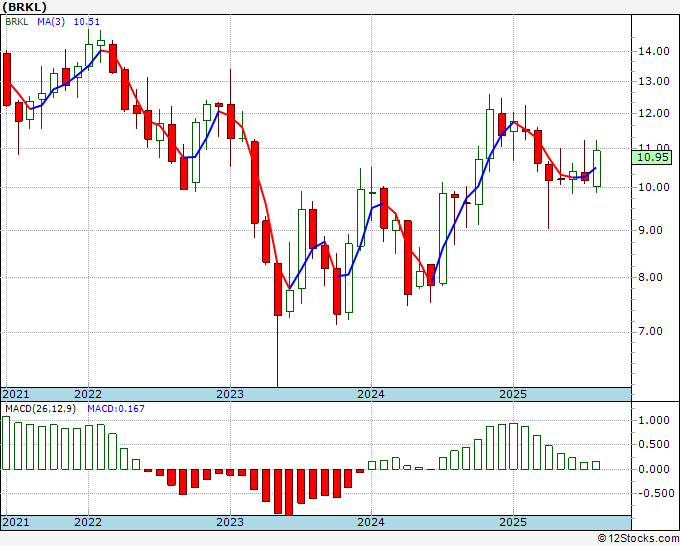Open the 12Stocks.com copyright link

[638, 539]
